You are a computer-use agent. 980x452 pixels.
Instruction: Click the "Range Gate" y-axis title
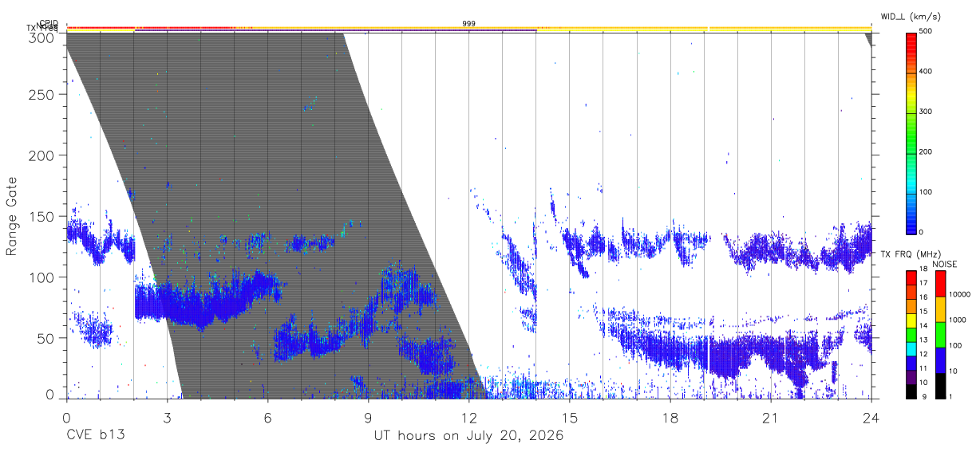(12, 217)
